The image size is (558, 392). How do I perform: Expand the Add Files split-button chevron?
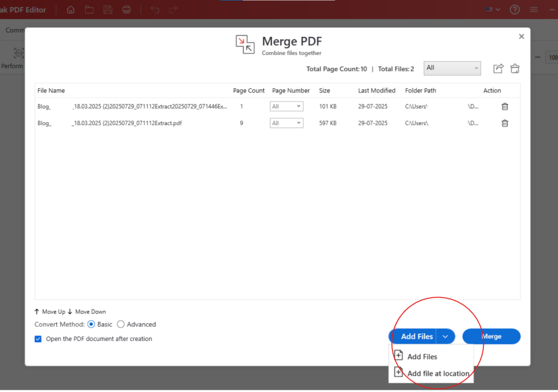click(445, 336)
